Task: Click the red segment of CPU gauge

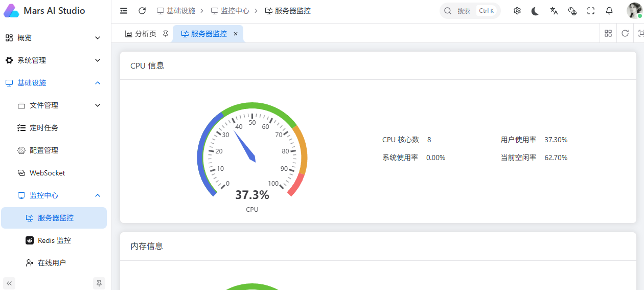Action: pyautogui.click(x=296, y=185)
